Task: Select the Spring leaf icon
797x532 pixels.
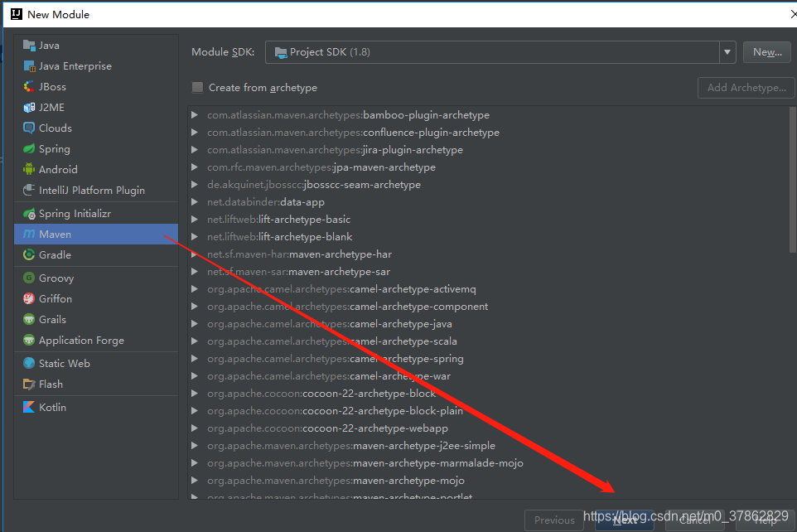Action: pyautogui.click(x=29, y=149)
